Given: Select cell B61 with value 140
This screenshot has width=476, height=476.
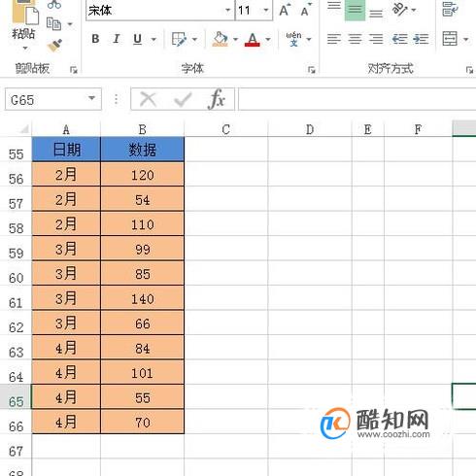Looking at the screenshot, I should tap(143, 297).
